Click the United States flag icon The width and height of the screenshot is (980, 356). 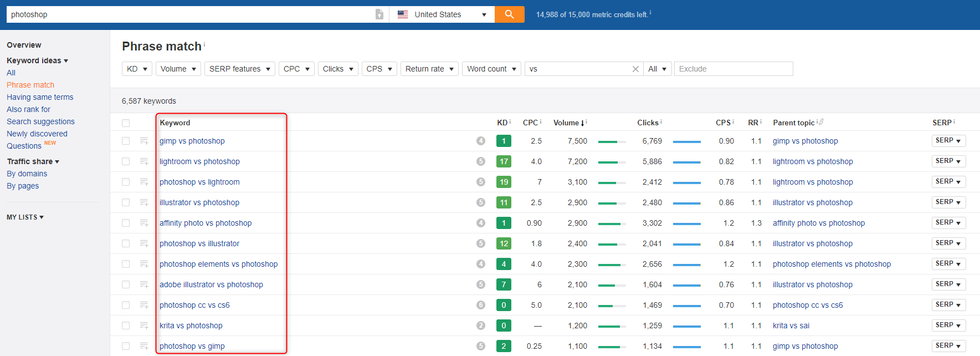[x=403, y=14]
